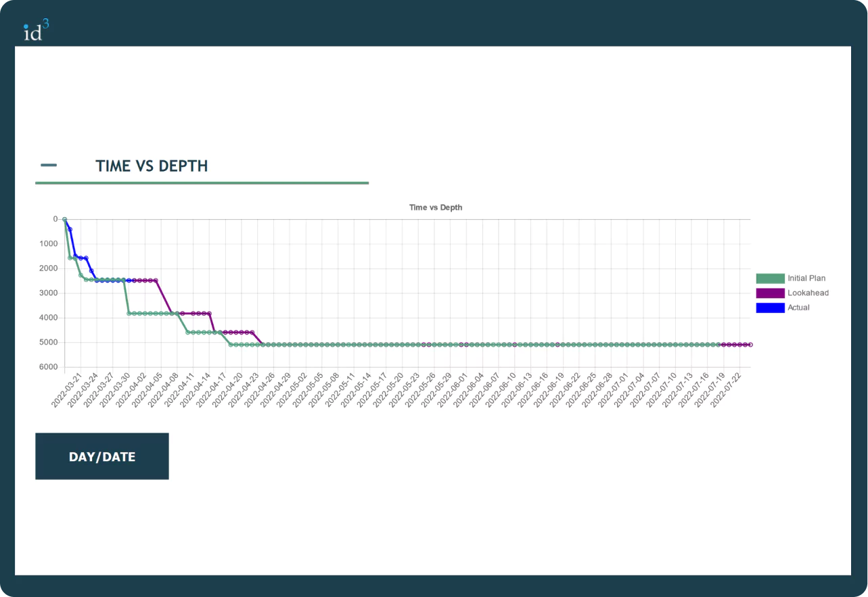Click the x-axis date label 2022-04-08

162,389
